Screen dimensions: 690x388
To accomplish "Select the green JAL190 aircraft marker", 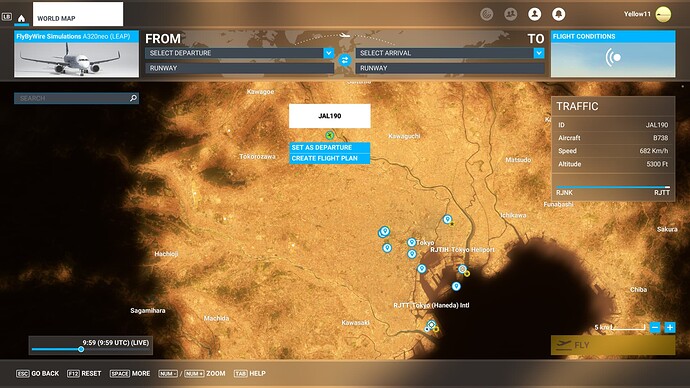I will [x=330, y=135].
